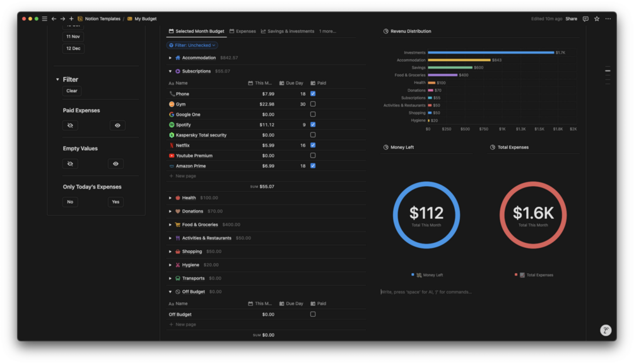Show Empty Values with eye button

115,164
